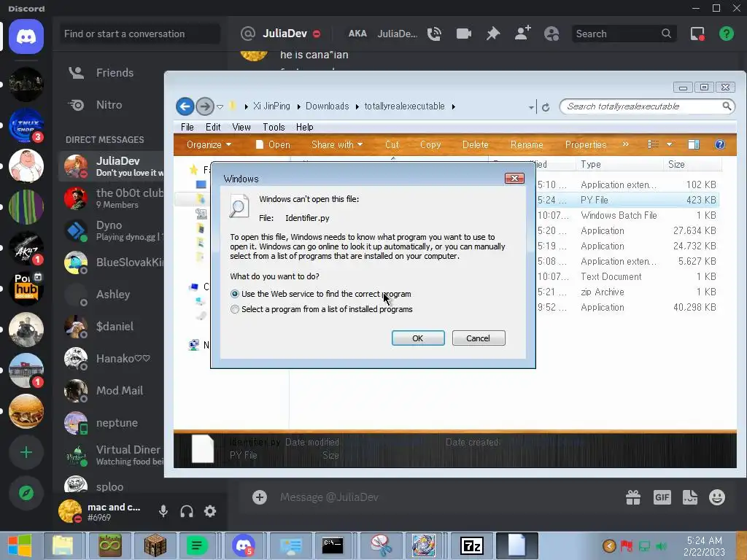Viewport: 747px width, 560px height.
Task: Expand recent pages arrow beside forward button
Action: [x=220, y=107]
